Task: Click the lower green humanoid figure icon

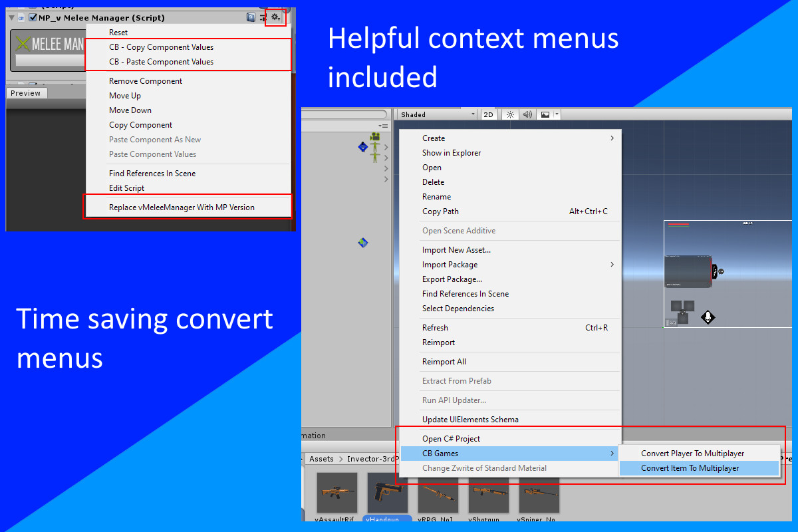Action: 375,158
